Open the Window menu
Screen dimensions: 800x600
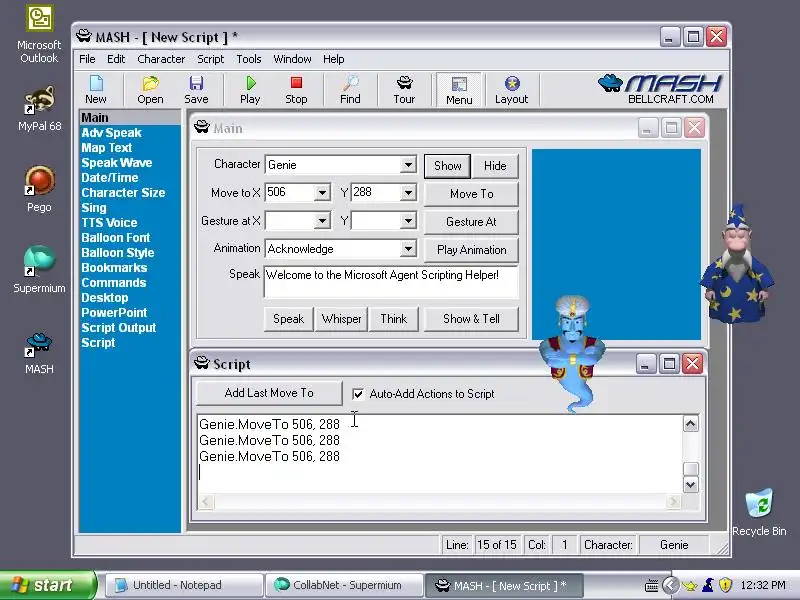tap(292, 59)
